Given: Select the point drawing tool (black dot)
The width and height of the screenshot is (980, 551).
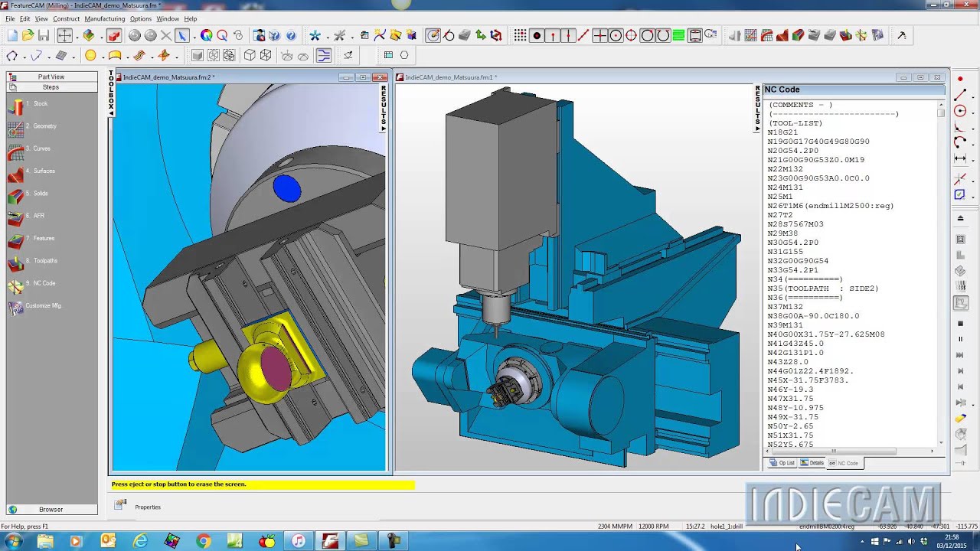Looking at the screenshot, I should point(537,35).
